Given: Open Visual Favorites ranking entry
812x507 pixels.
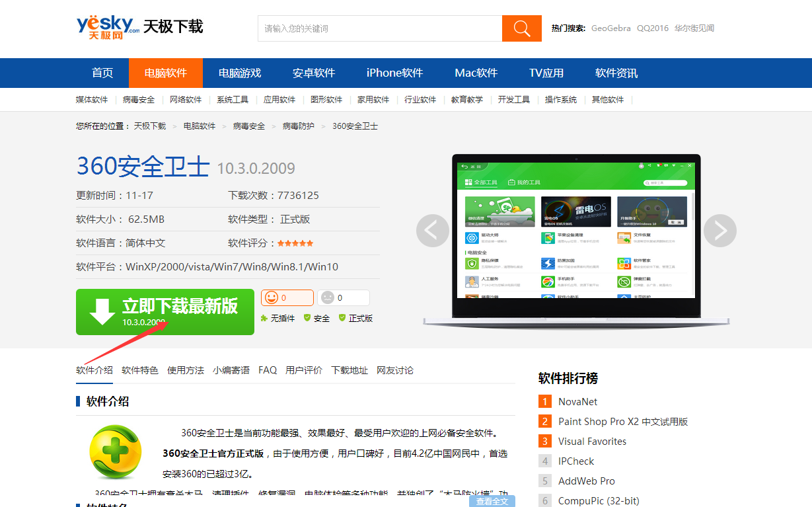Looking at the screenshot, I should pos(592,442).
